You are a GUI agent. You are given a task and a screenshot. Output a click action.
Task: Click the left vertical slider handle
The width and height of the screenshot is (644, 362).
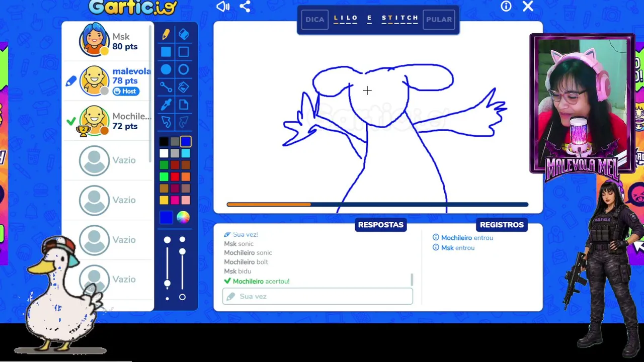tap(167, 283)
